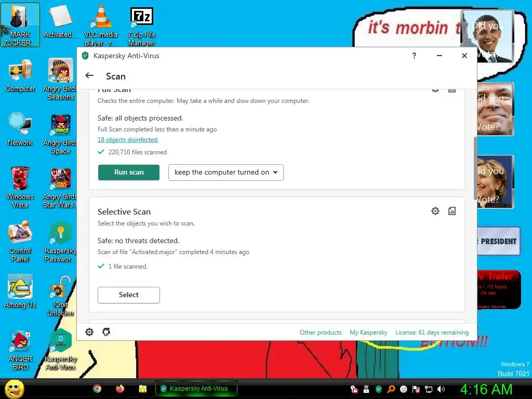The height and width of the screenshot is (399, 532).
Task: Click the scan list vertical scrollbar thumb
Action: point(475,169)
